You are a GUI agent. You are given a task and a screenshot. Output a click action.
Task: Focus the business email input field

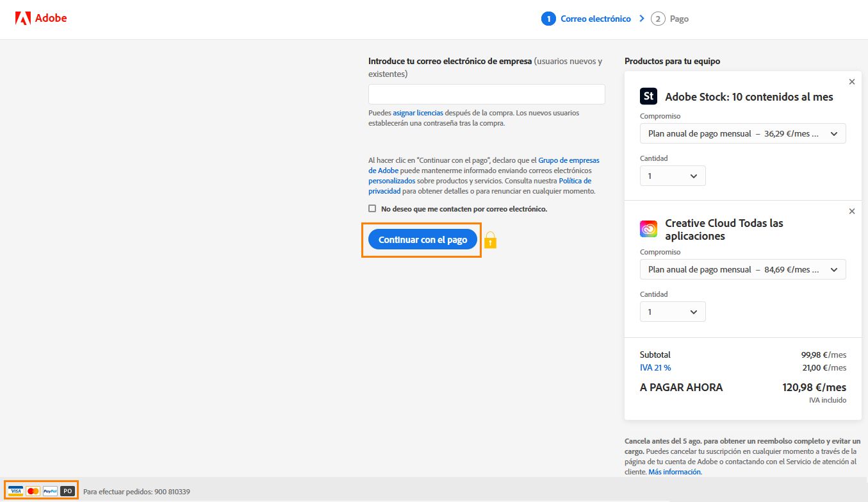coord(487,94)
